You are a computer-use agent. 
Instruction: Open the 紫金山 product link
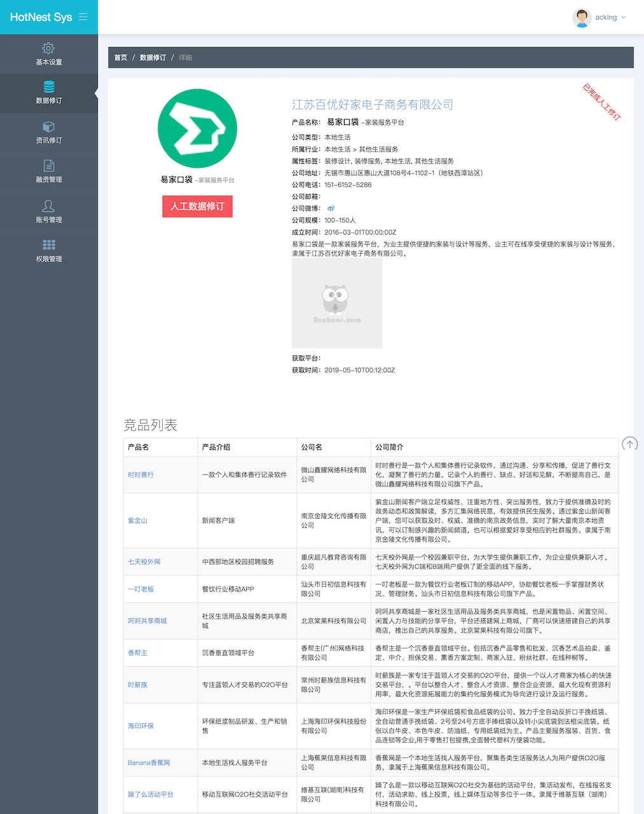click(137, 521)
